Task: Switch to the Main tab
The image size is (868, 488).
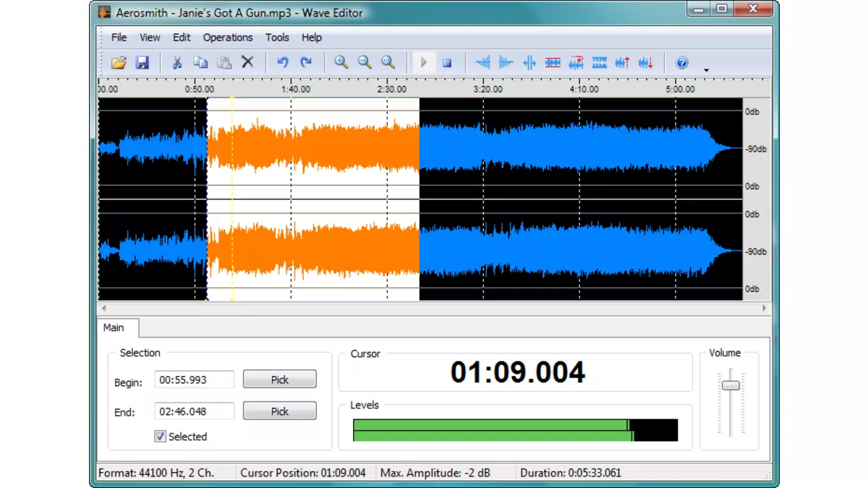Action: click(x=116, y=328)
